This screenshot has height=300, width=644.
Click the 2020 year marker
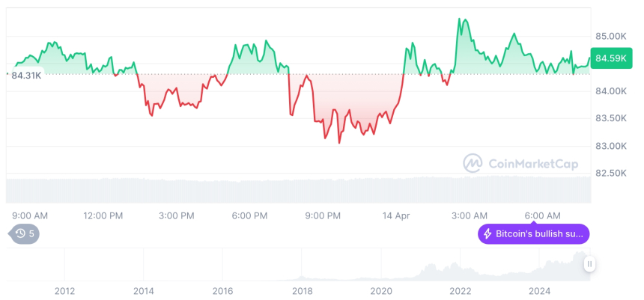381,290
